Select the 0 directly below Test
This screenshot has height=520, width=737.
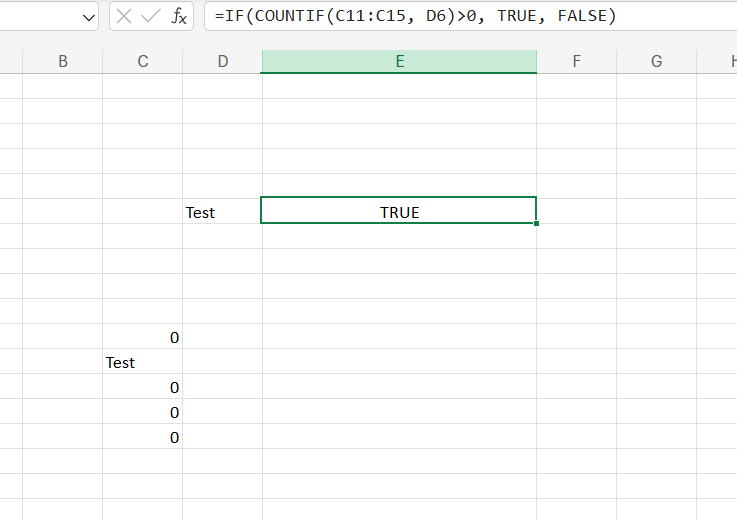pos(142,386)
